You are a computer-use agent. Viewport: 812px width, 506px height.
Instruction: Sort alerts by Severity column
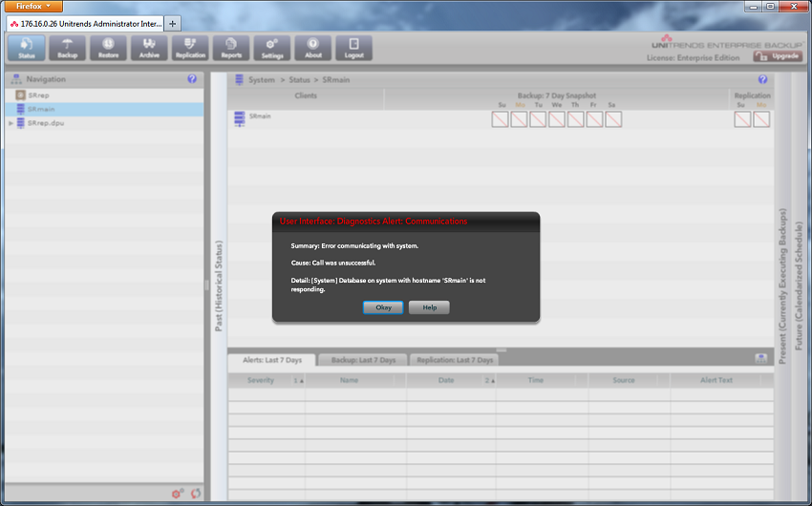tap(261, 380)
